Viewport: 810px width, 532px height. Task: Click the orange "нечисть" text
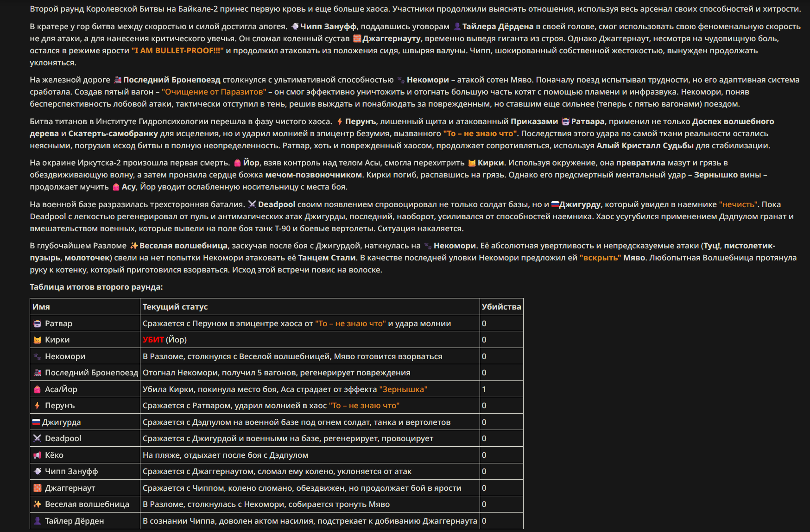pyautogui.click(x=739, y=204)
